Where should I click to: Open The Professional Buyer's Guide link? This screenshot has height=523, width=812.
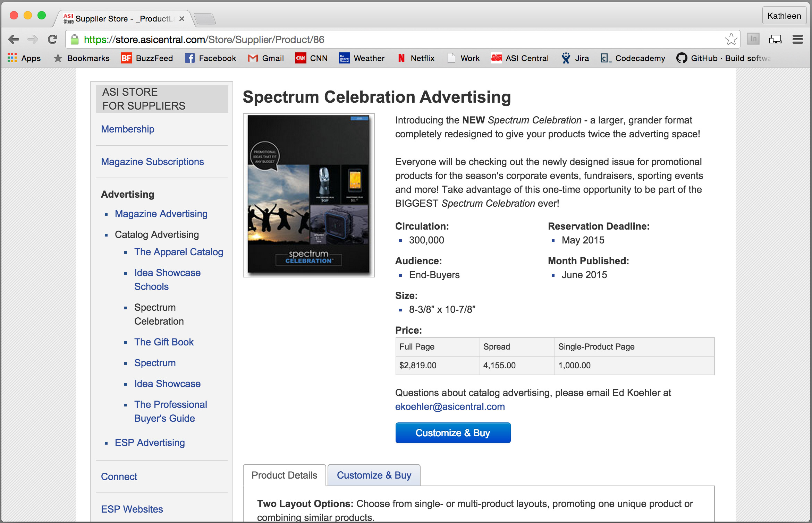tap(171, 411)
